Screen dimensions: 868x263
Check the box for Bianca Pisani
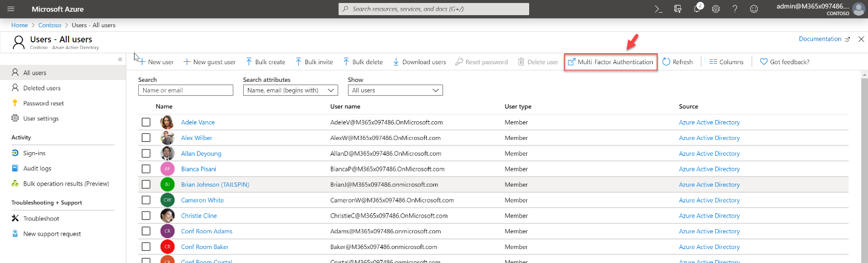tap(146, 168)
